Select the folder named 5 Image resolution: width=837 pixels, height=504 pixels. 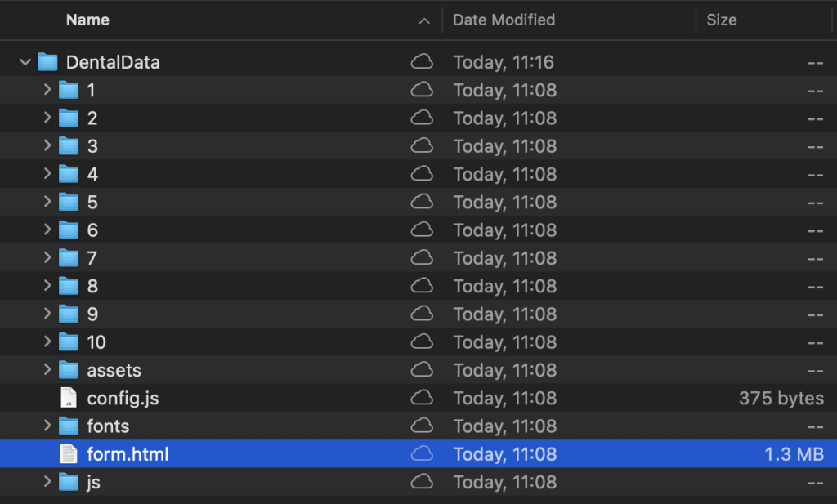92,202
